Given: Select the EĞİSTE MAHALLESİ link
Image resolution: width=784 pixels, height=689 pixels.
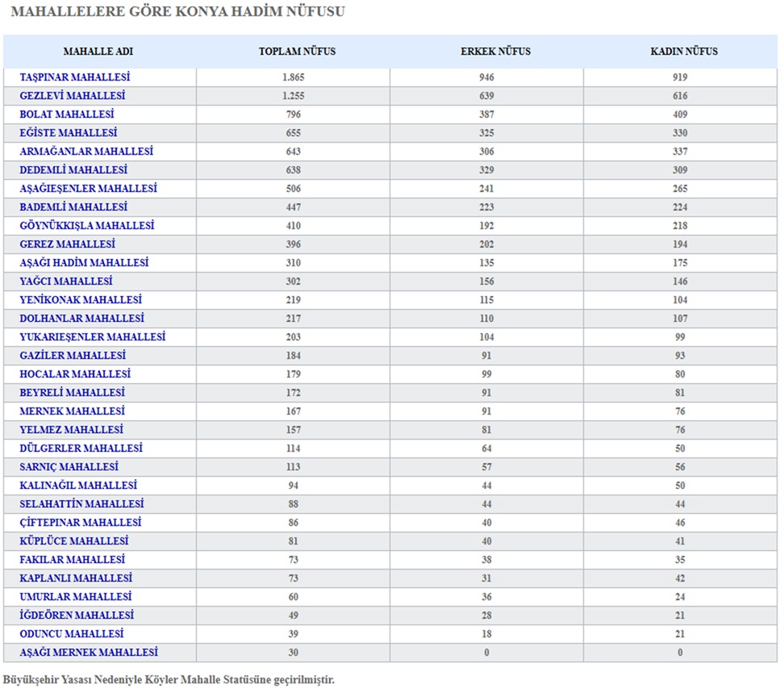Looking at the screenshot, I should pyautogui.click(x=69, y=133).
